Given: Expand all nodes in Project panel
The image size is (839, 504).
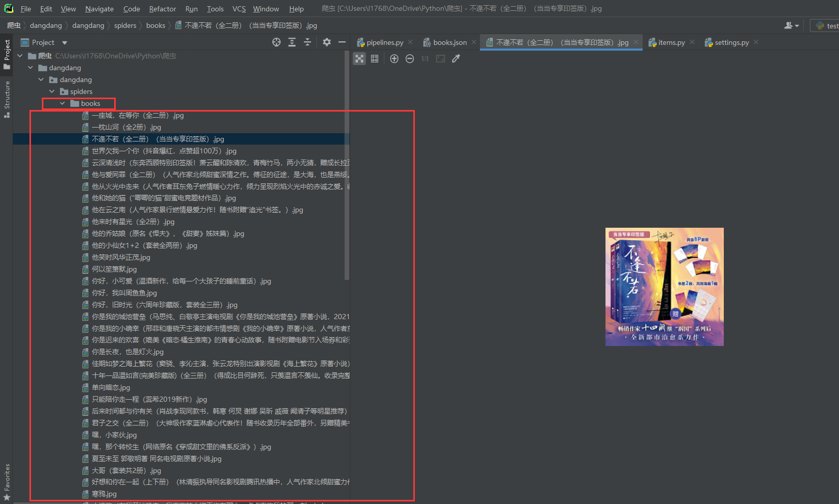Looking at the screenshot, I should pos(292,42).
